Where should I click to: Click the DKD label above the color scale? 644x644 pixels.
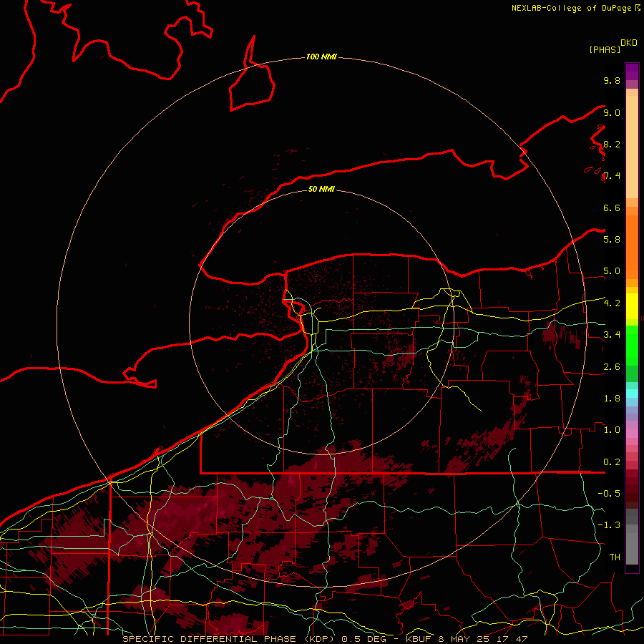coord(629,43)
